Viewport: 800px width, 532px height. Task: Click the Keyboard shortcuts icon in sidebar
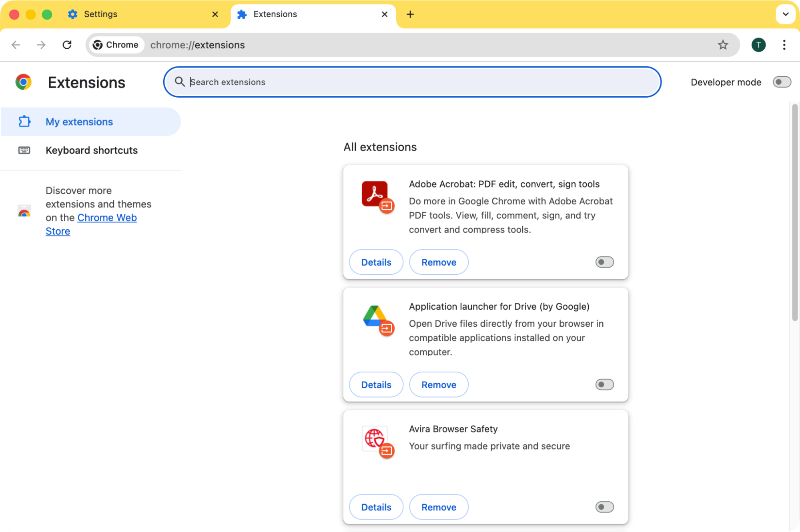24,150
